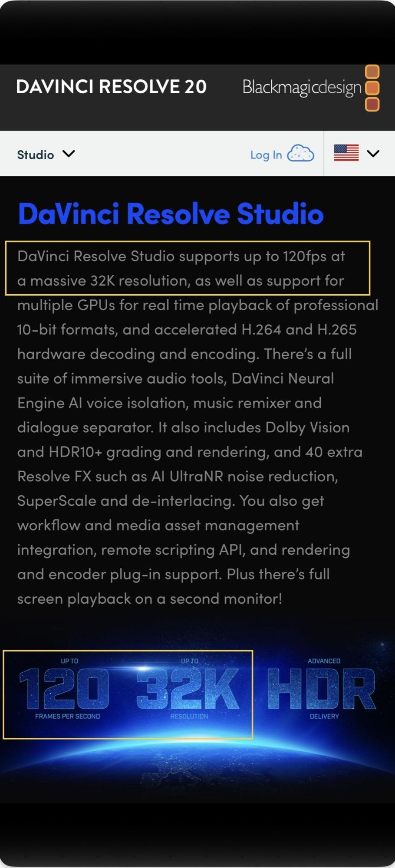Click the Log In link
The height and width of the screenshot is (868, 395).
266,155
